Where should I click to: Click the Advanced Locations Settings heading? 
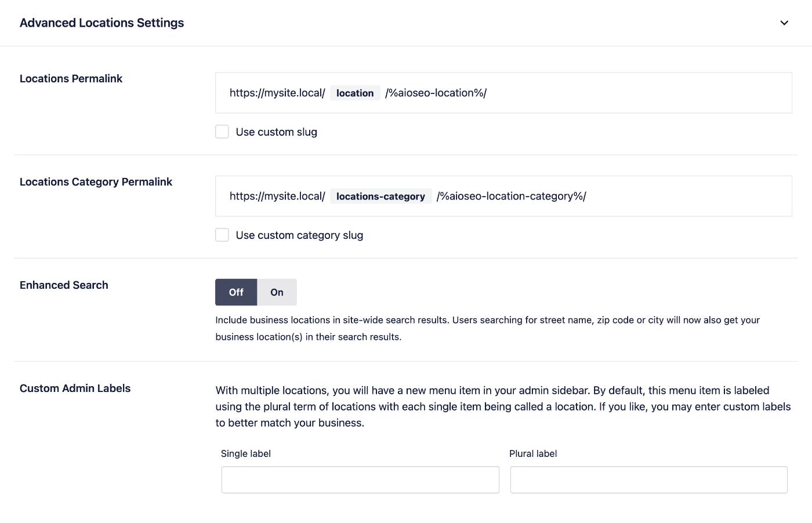101,23
